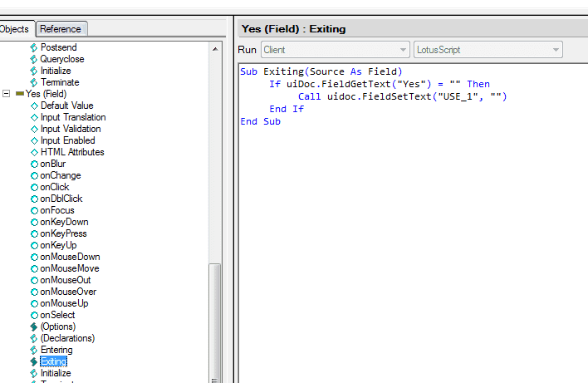This screenshot has height=383, width=588.
Task: Click the icon beside Postsend event
Action: (x=34, y=47)
